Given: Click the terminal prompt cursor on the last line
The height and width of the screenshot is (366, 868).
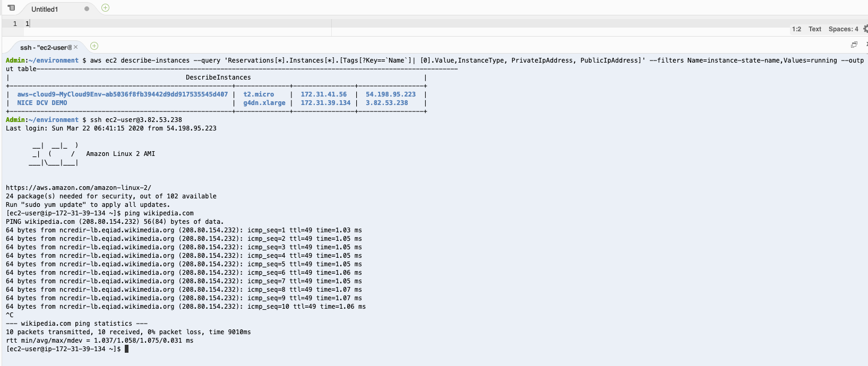Looking at the screenshot, I should [126, 349].
